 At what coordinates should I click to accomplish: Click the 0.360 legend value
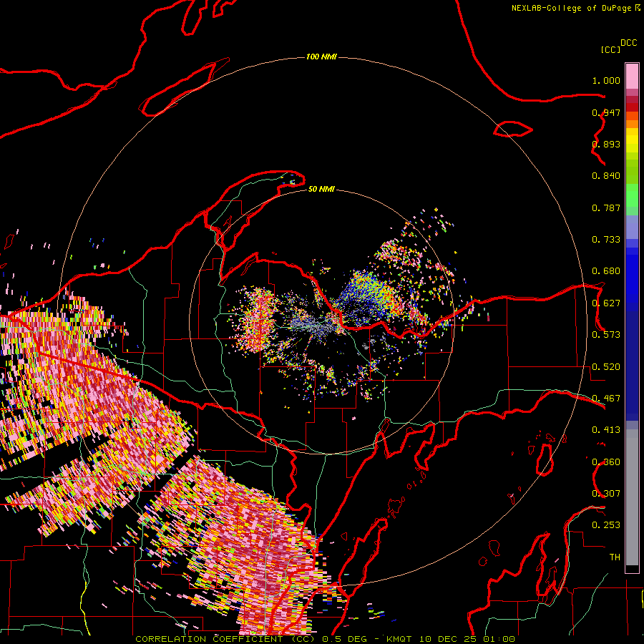[x=606, y=462]
